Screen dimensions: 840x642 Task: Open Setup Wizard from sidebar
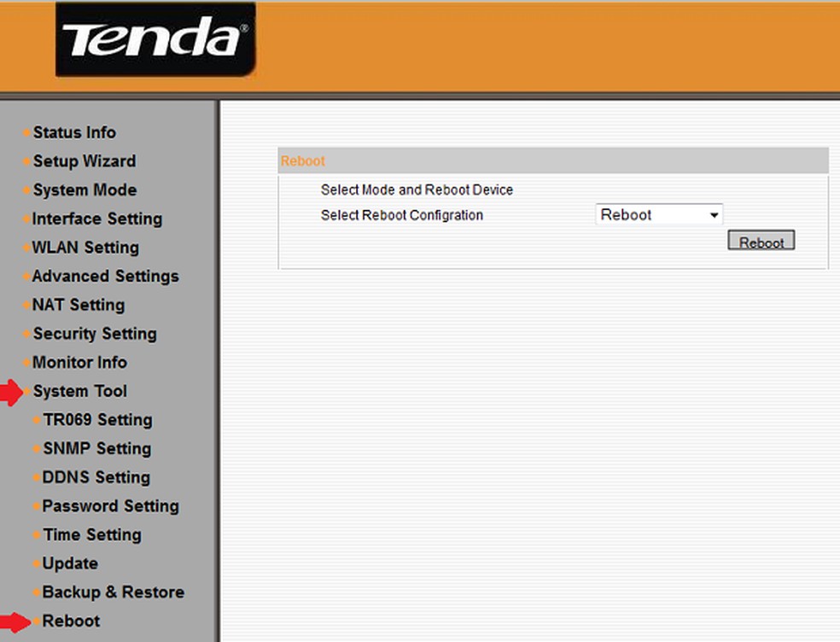point(84,161)
